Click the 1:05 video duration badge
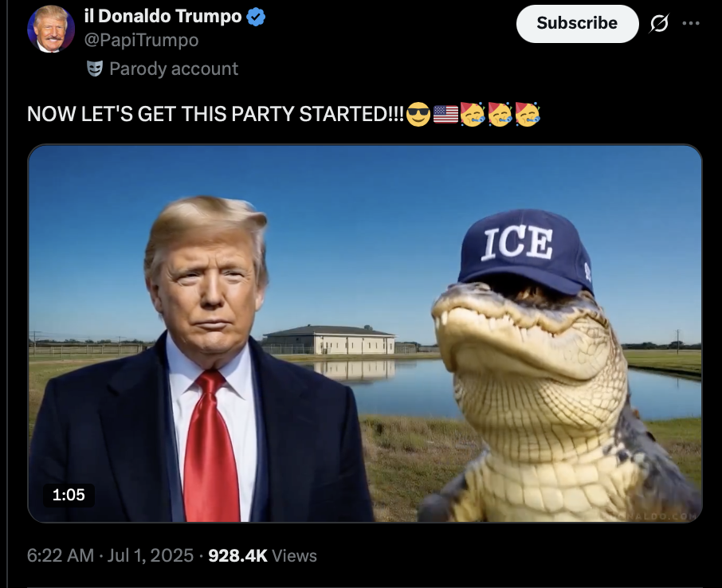The width and height of the screenshot is (722, 588). [x=69, y=495]
